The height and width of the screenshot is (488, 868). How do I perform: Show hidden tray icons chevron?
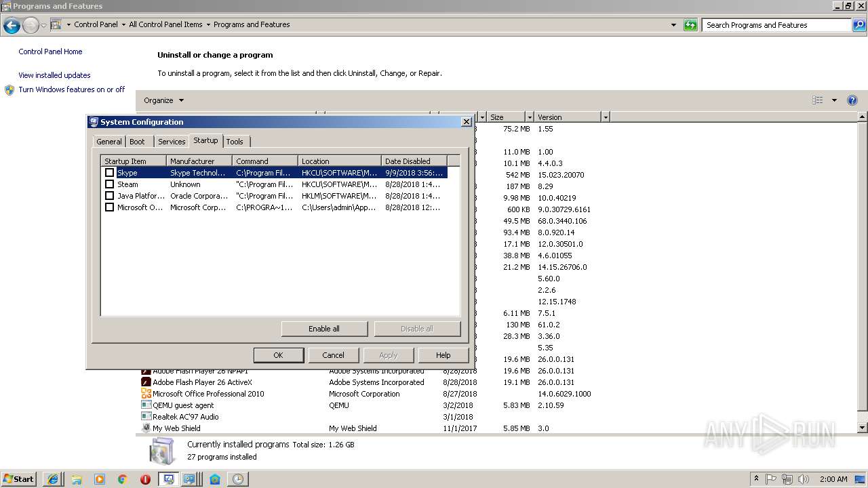point(757,479)
